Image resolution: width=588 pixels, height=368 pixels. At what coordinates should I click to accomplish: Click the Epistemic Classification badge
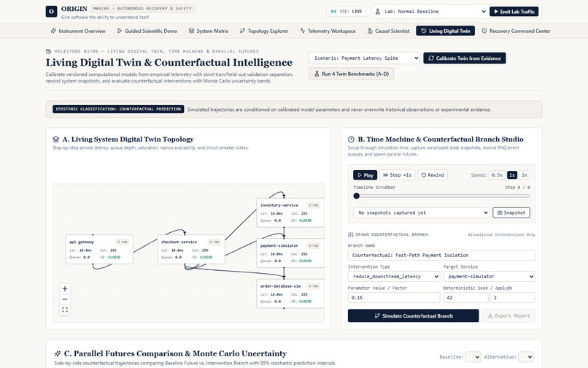118,109
